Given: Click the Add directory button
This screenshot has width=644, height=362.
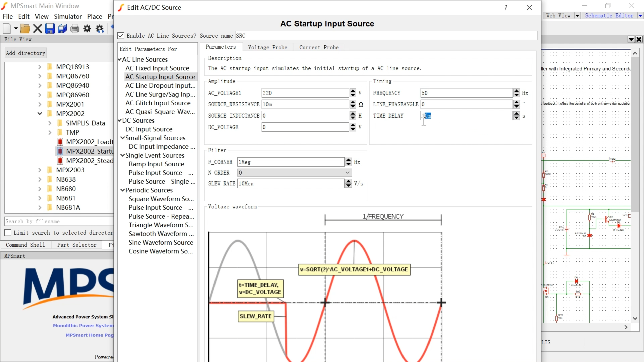Looking at the screenshot, I should click(x=25, y=53).
